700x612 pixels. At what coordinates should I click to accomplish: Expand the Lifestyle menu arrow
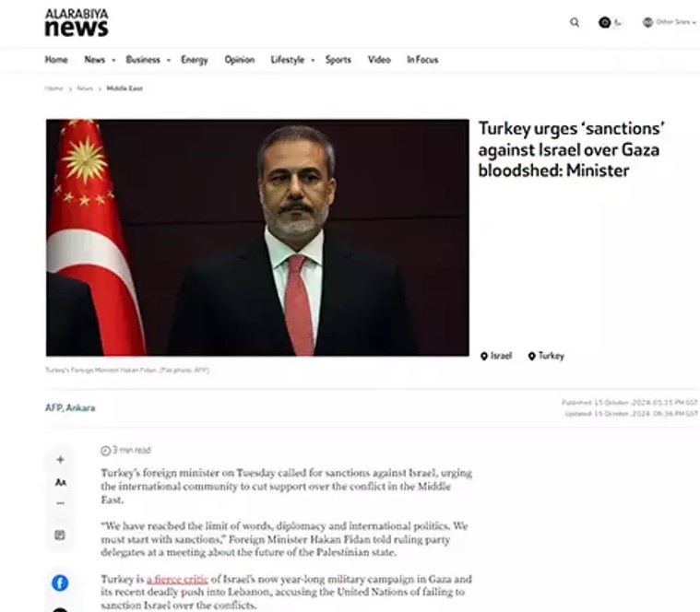313,60
